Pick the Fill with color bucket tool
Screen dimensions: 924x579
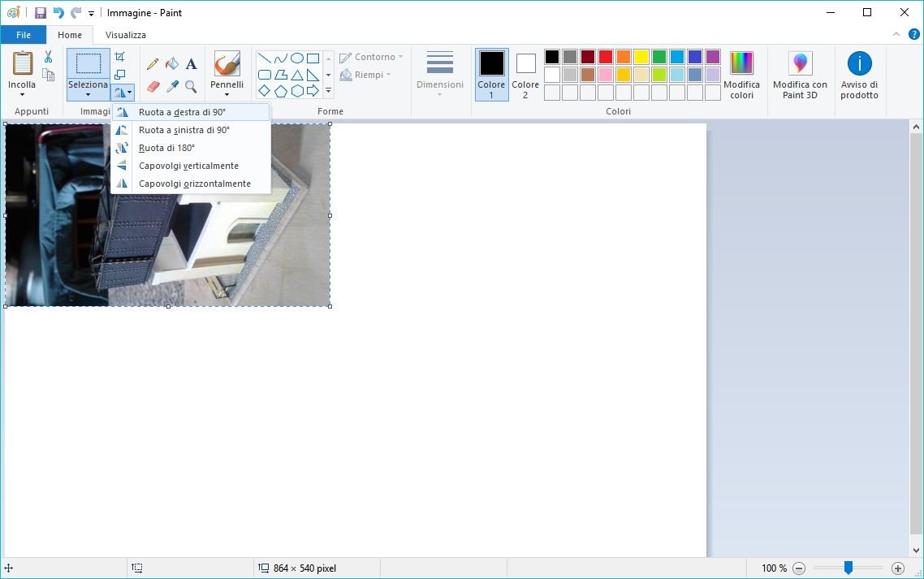[171, 64]
